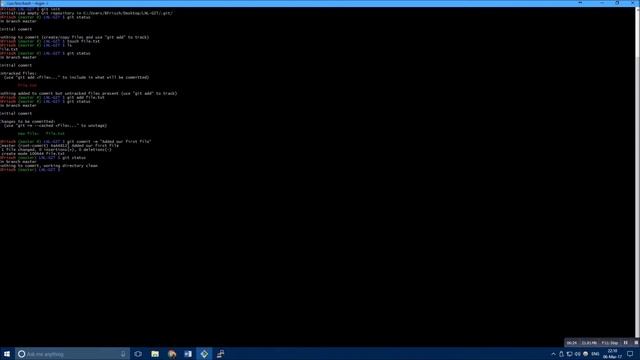Click the 'Untracked files:' line
The height and width of the screenshot is (360, 640).
click(x=18, y=73)
